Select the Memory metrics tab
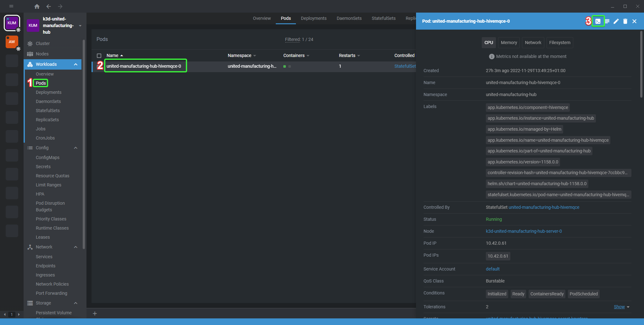 pyautogui.click(x=508, y=43)
